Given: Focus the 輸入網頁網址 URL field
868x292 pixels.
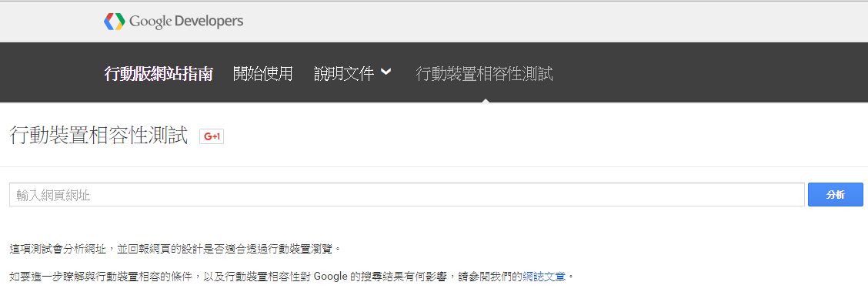Looking at the screenshot, I should coord(407,194).
